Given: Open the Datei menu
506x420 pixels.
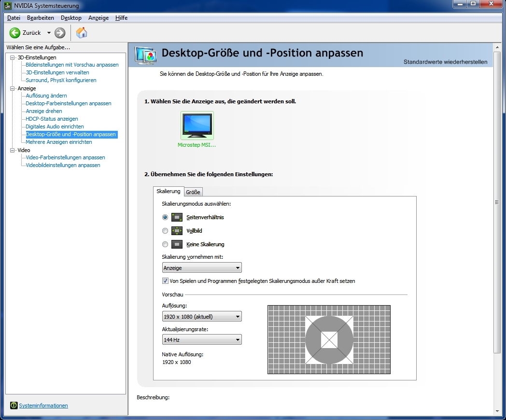Looking at the screenshot, I should click(14, 18).
